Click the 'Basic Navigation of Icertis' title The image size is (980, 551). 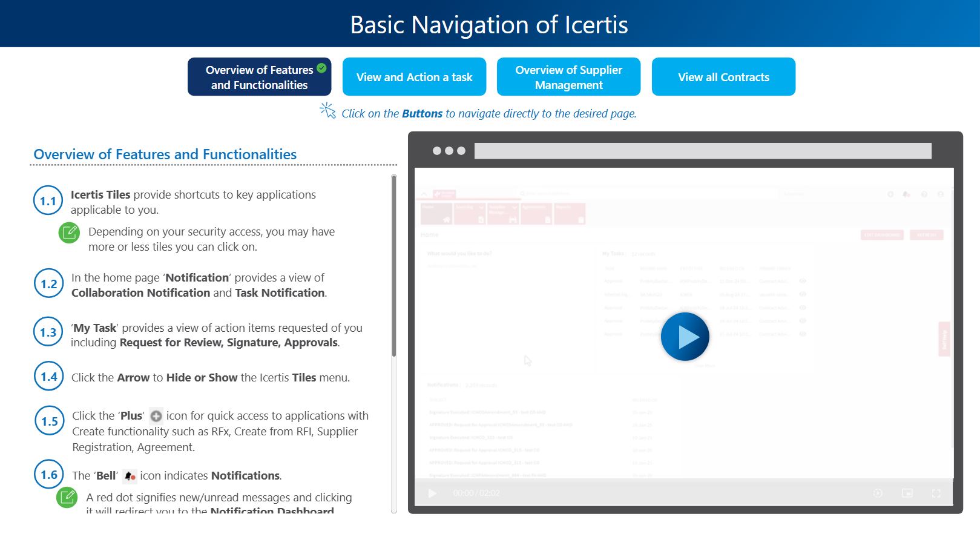click(x=489, y=25)
